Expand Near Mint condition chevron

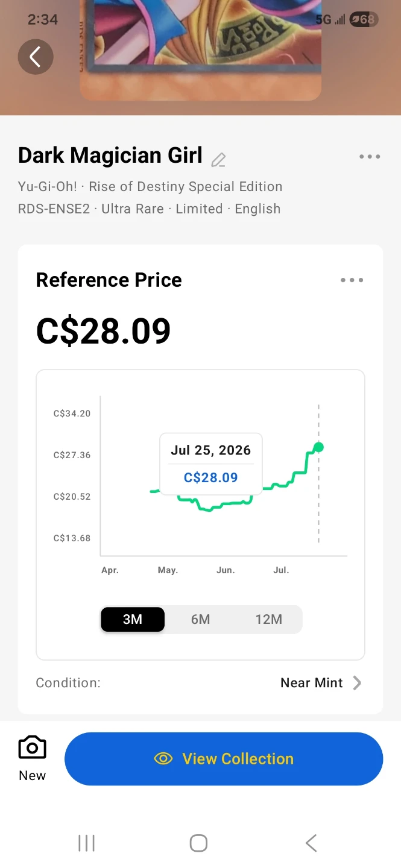click(357, 683)
